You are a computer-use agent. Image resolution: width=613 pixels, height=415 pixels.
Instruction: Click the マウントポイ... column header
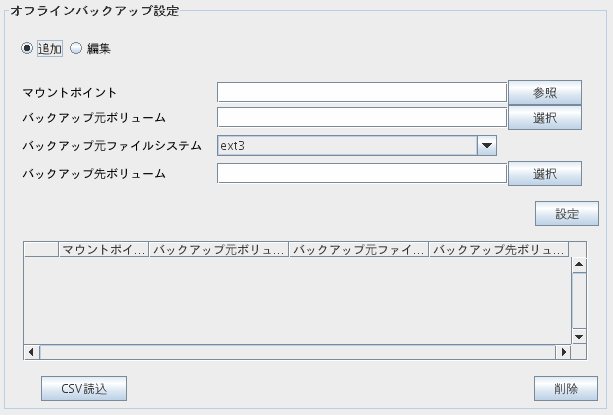[x=104, y=250]
